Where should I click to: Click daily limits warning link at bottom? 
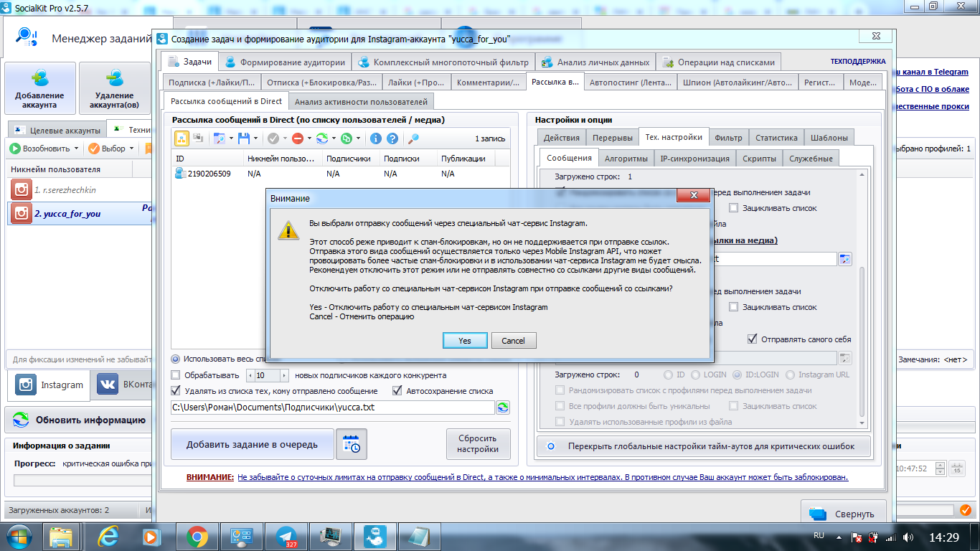click(x=543, y=477)
